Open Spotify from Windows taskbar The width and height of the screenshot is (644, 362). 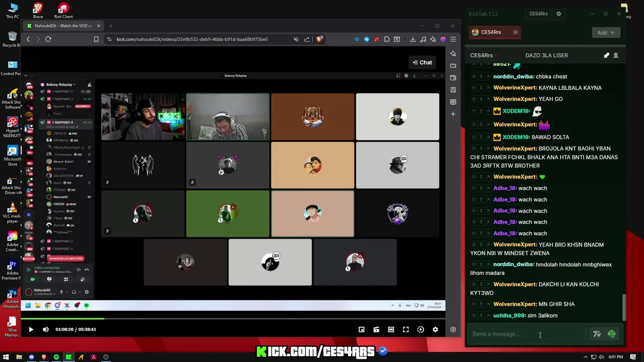56,357
